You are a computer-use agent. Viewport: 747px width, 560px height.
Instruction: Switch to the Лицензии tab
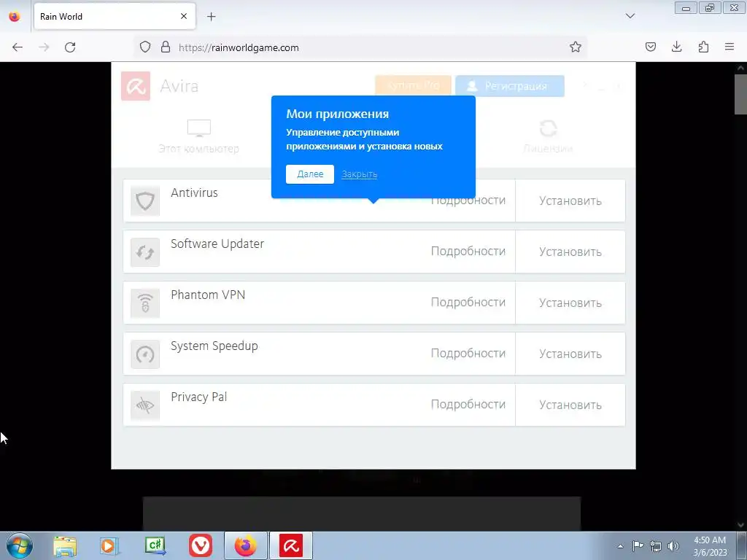[x=548, y=137]
